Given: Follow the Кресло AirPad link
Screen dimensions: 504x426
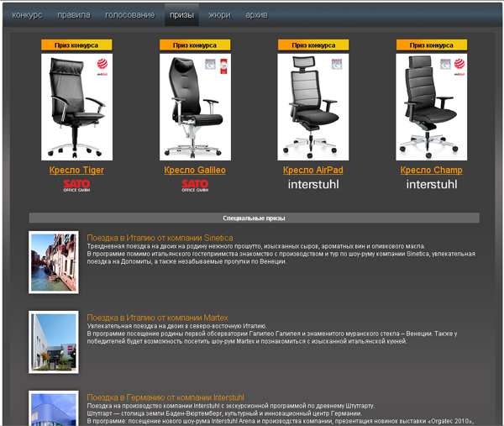Looking at the screenshot, I should click(x=313, y=171).
